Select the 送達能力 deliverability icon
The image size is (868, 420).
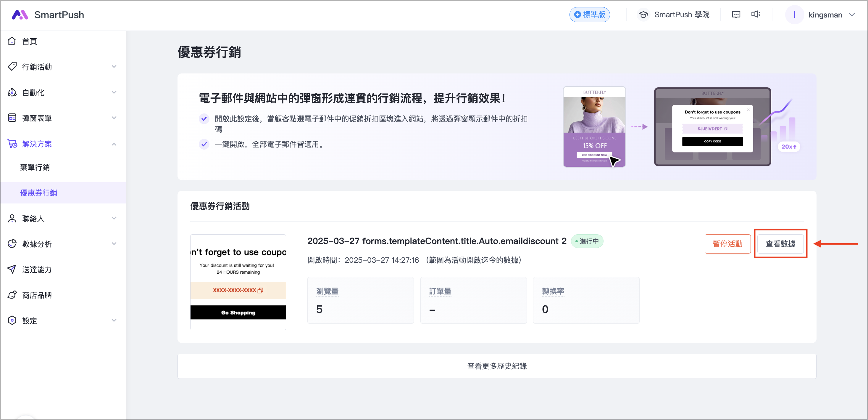(12, 269)
